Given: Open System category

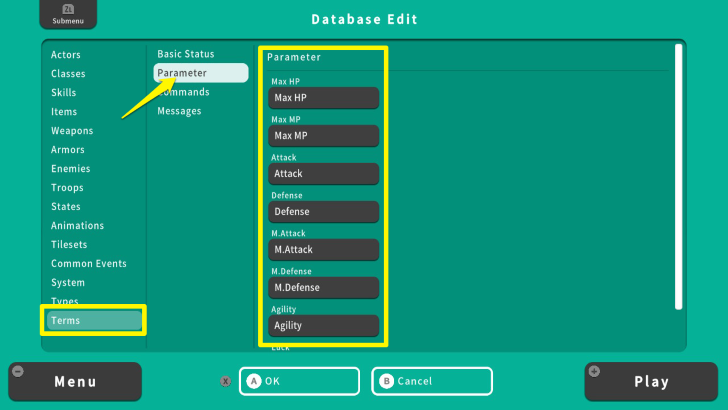Looking at the screenshot, I should 68,283.
